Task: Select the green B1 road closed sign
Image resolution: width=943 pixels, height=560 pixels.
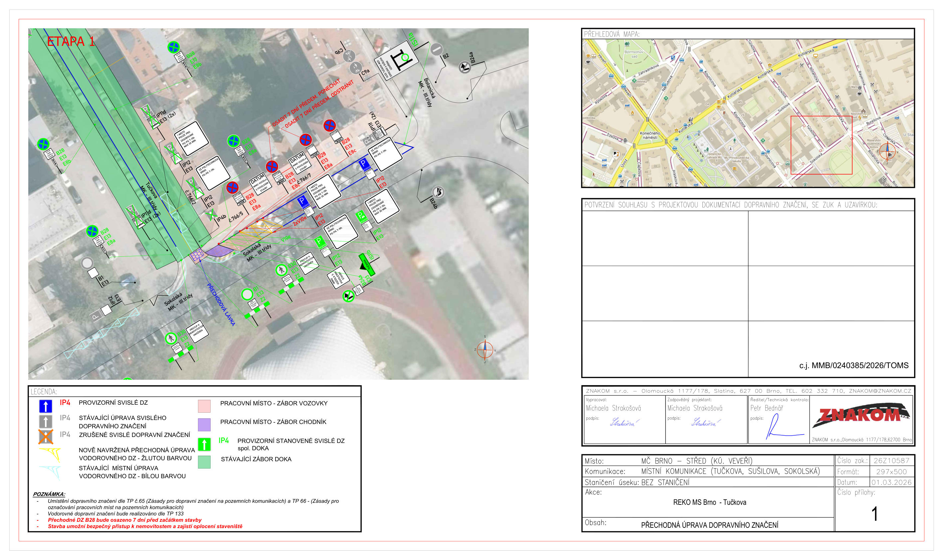Action: click(247, 294)
